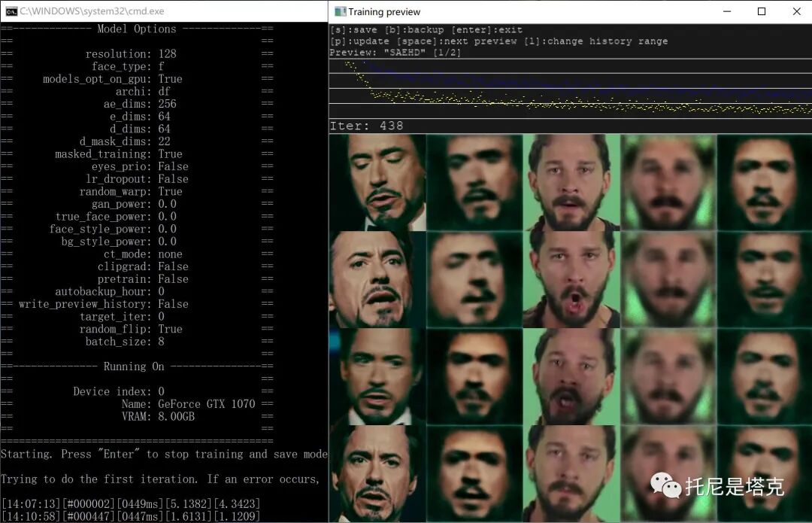
Task: Maximize the Training preview window
Action: coord(761,11)
